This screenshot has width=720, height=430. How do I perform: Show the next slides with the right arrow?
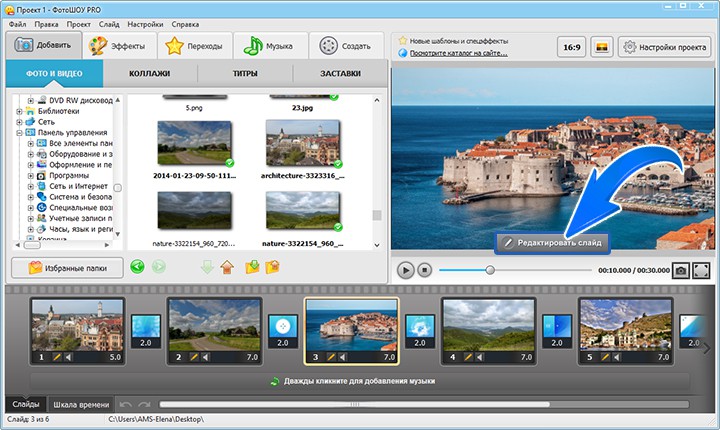pos(707,349)
